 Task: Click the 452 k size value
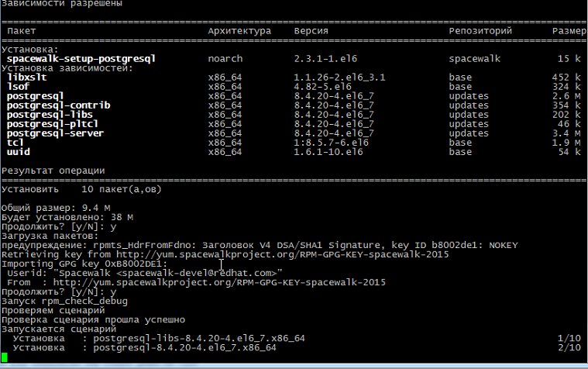point(566,78)
